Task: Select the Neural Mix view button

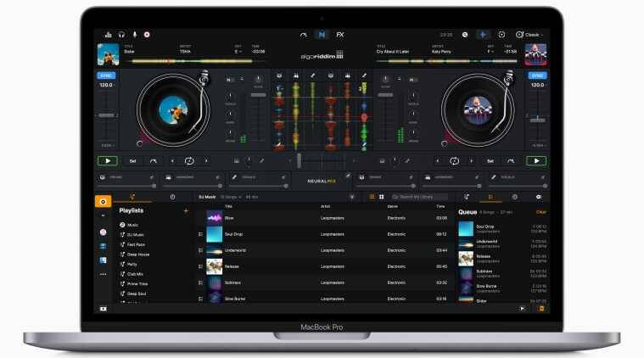Action: click(322, 35)
